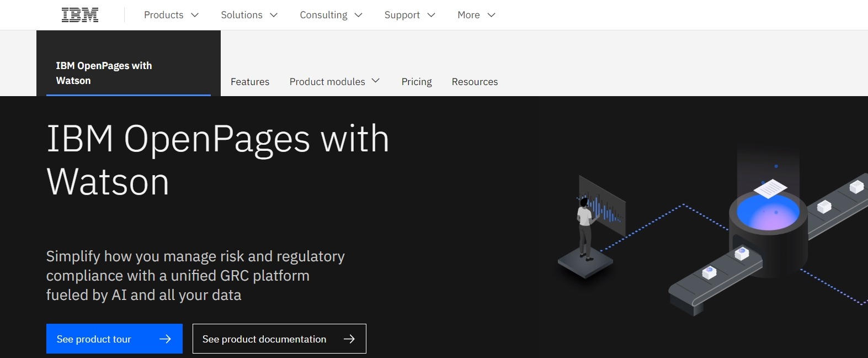Click the chevron icon beside Solutions
Image resolution: width=868 pixels, height=358 pixels.
tap(274, 15)
